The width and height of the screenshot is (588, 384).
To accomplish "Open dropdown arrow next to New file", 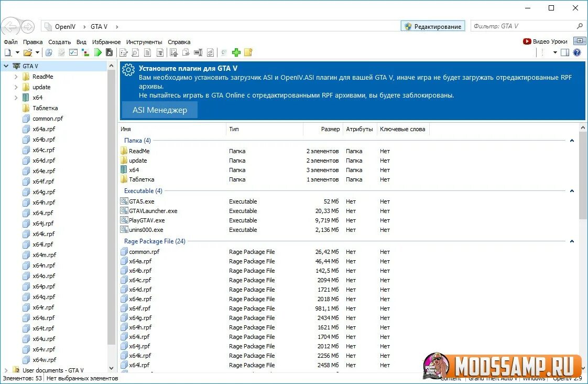I will 17,52.
